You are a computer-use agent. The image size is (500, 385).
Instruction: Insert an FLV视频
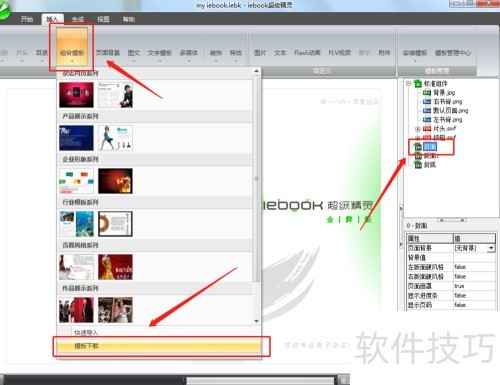[x=339, y=53]
